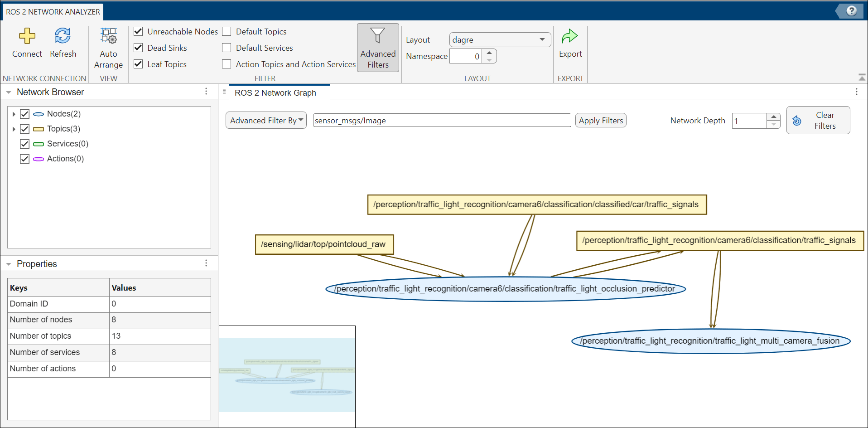Open the Advanced Filter By dropdown
Viewport: 868px width, 428px height.
(266, 121)
